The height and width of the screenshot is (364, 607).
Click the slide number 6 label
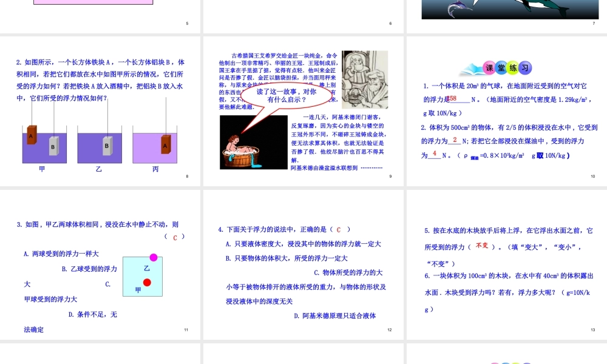point(390,24)
